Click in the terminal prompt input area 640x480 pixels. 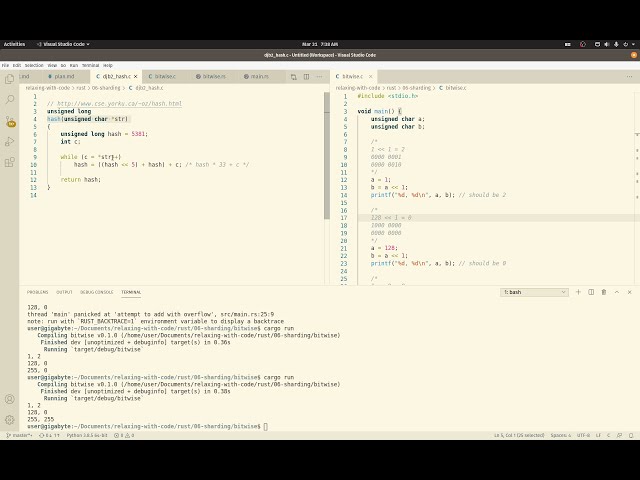[x=266, y=427]
